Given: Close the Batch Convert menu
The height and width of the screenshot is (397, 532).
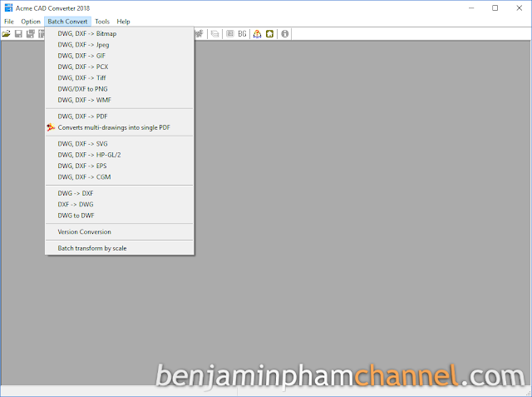Looking at the screenshot, I should tap(67, 22).
